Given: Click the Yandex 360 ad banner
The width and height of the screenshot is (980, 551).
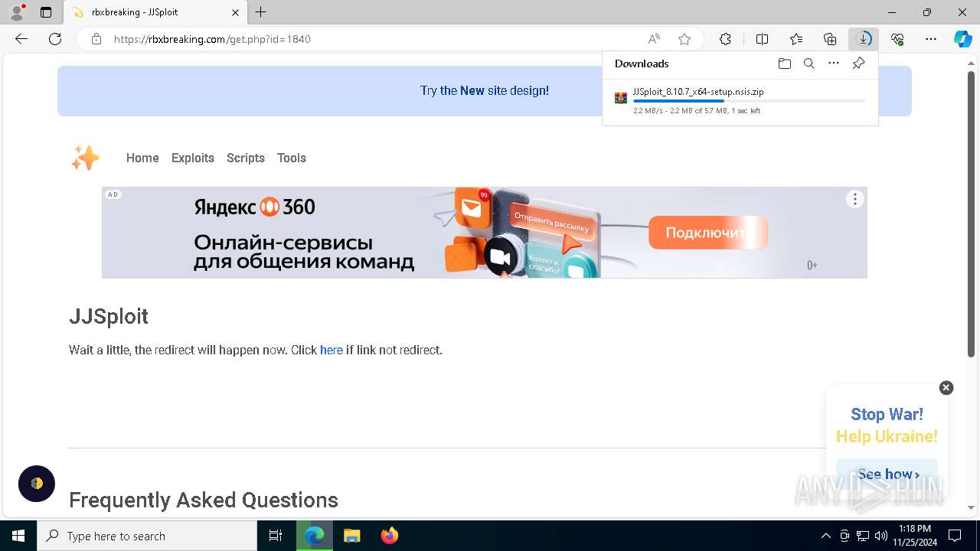Looking at the screenshot, I should point(485,233).
